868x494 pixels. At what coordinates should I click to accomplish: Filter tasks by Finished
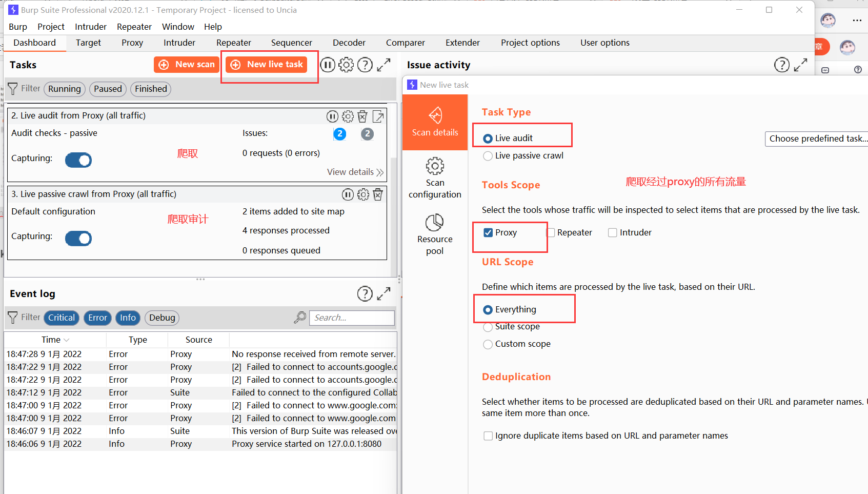(151, 89)
